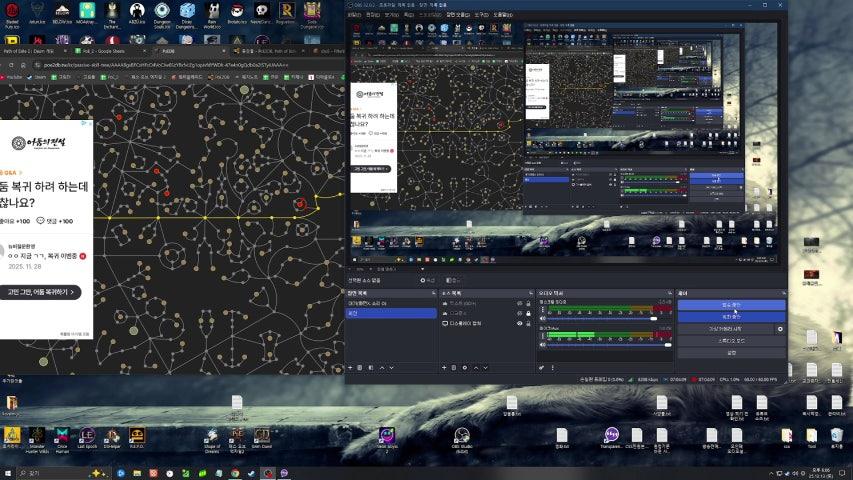Image resolution: width=853 pixels, height=480 pixels.
Task: Toggle visibility eye of first source
Action: tap(519, 303)
